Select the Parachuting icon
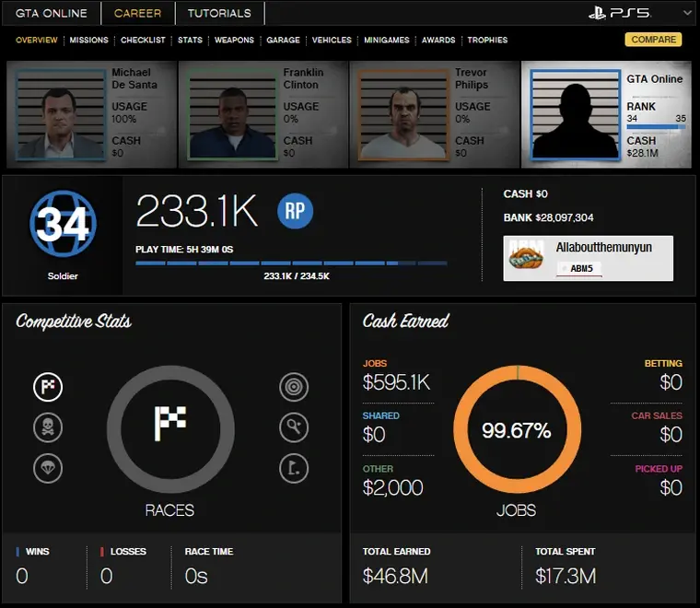700x608 pixels. click(48, 468)
